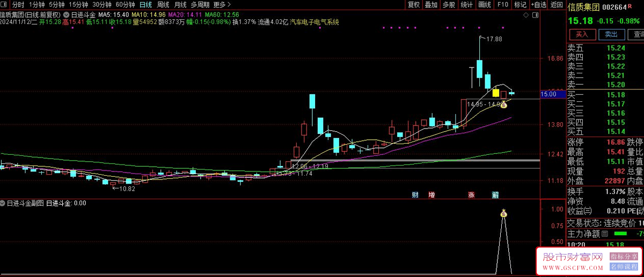The width and height of the screenshot is (644, 277).
Task: Toggle the side panel icon beside the diamond
Action: click(x=535, y=15)
